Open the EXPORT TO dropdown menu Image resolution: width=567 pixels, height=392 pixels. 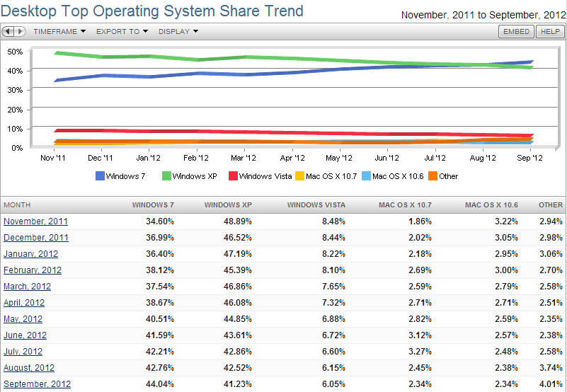click(x=122, y=31)
